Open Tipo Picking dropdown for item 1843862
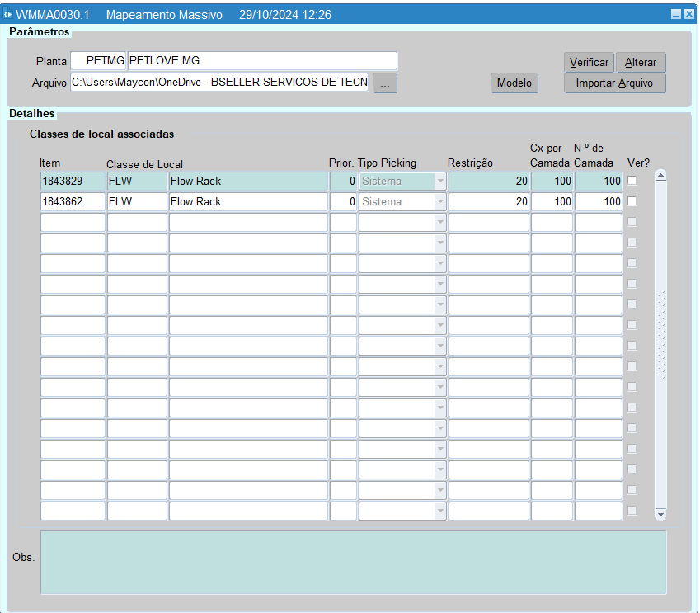Image resolution: width=700 pixels, height=613 pixels. [439, 202]
